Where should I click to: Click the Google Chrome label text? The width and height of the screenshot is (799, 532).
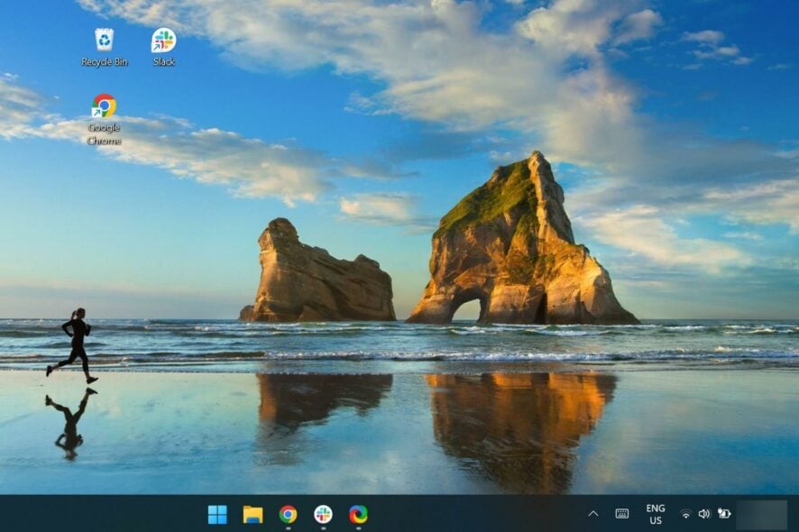(x=104, y=134)
